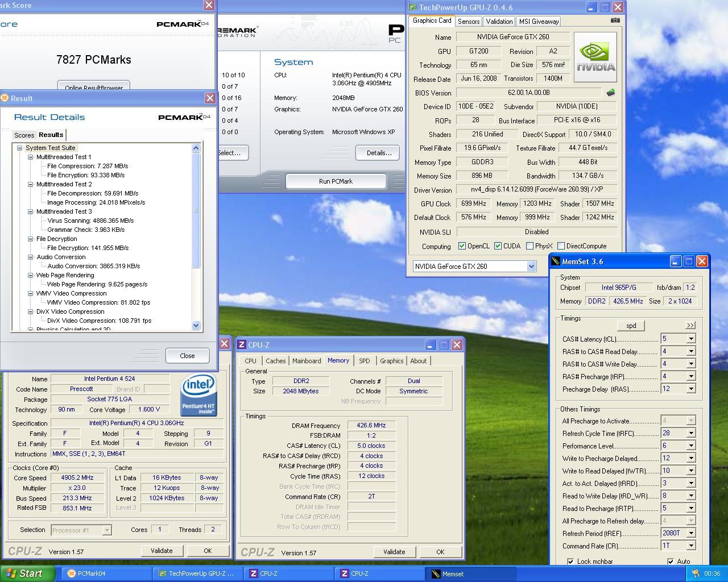
Task: Switch to PCMark04 in the taskbar
Action: click(x=107, y=573)
